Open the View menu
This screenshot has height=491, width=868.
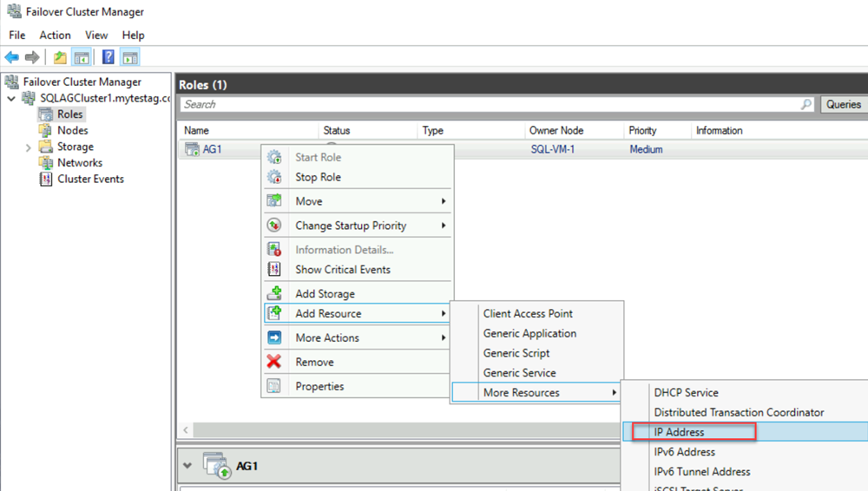click(96, 36)
